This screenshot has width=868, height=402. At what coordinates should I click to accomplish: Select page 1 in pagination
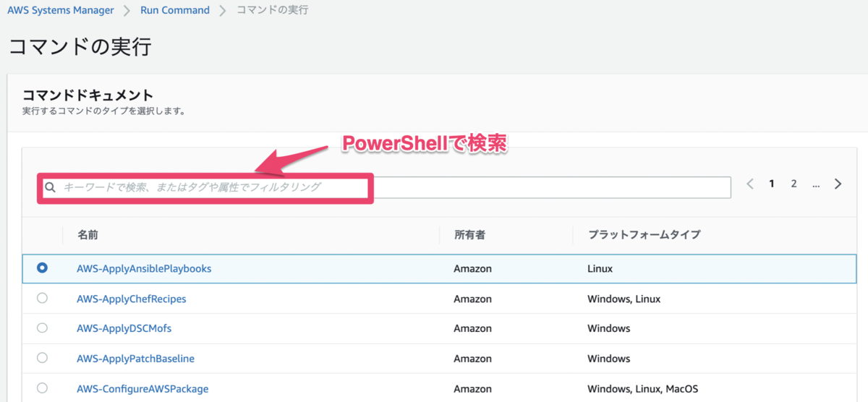[772, 184]
